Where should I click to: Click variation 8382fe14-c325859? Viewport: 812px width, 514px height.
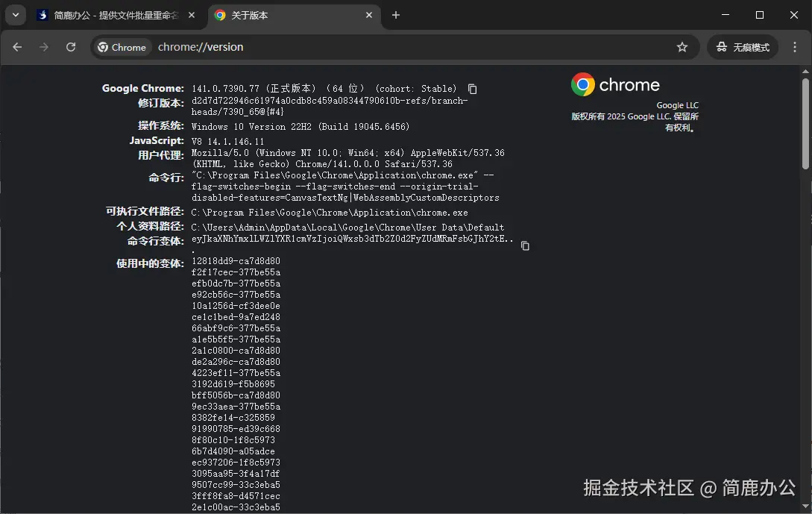click(233, 418)
